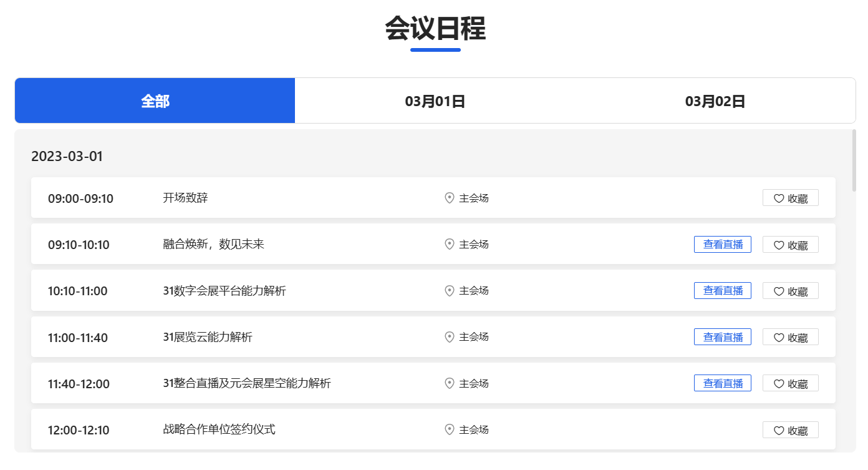This screenshot has width=868, height=470.
Task: Switch to the 03月02日 tab
Action: coord(715,100)
